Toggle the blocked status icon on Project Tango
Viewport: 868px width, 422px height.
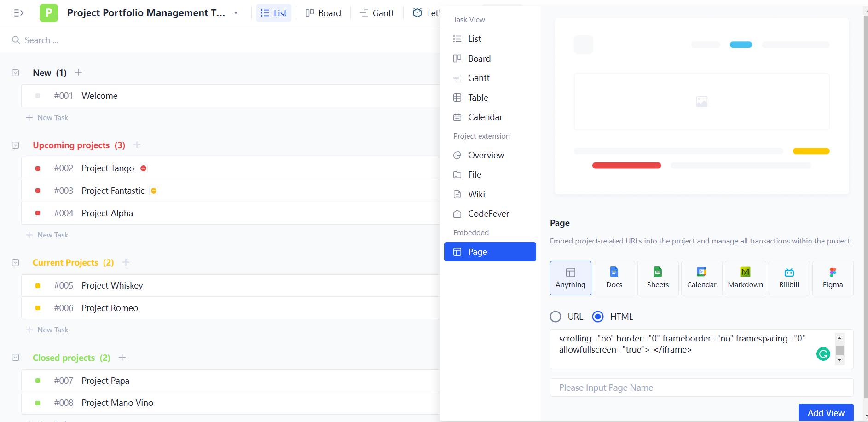pyautogui.click(x=143, y=168)
